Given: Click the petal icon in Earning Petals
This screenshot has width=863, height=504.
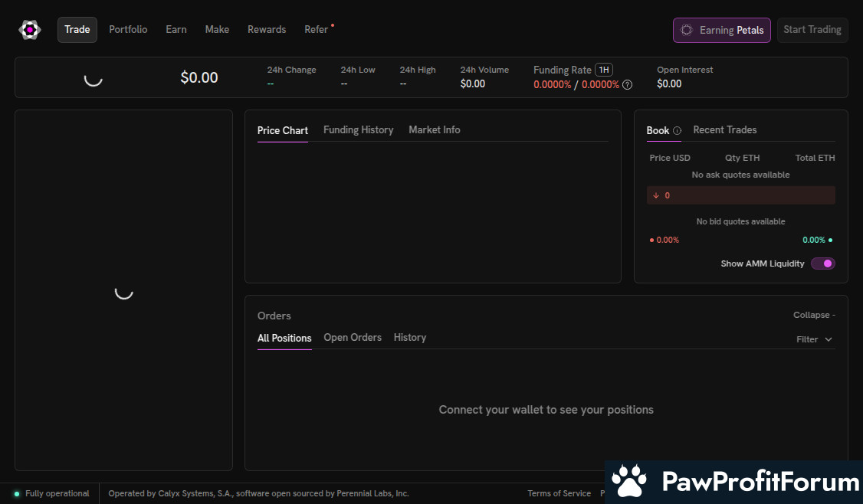Looking at the screenshot, I should (x=687, y=30).
